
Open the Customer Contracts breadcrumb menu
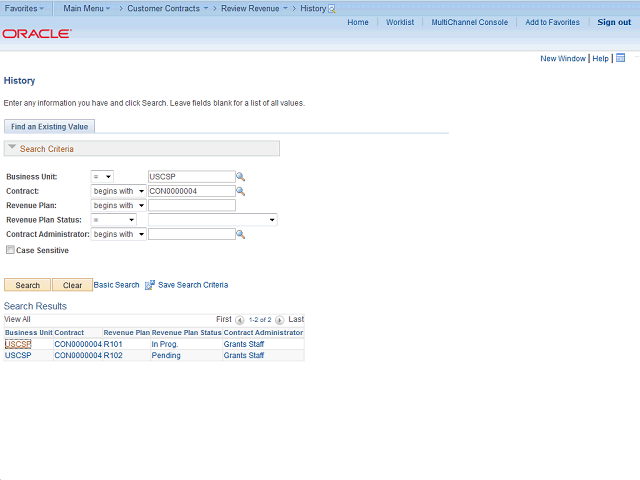[167, 8]
